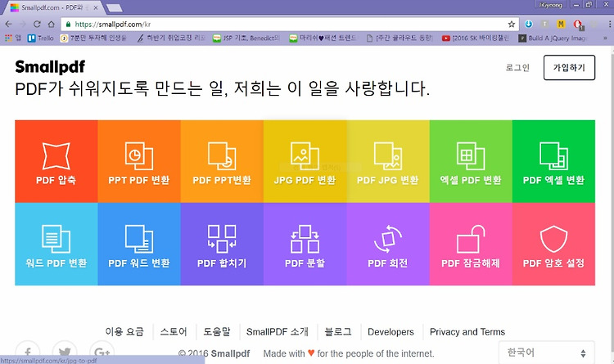Open the PDF JPG 변환 tile

388,161
